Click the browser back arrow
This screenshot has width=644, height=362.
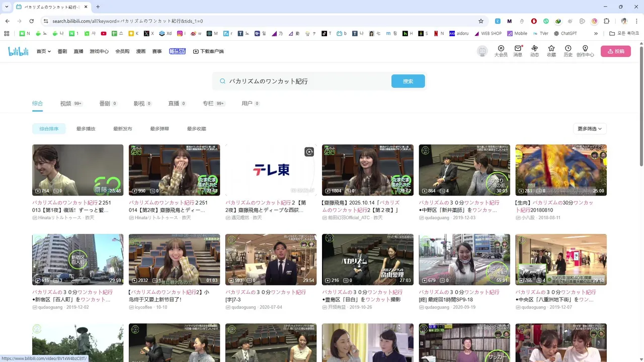pos(7,21)
